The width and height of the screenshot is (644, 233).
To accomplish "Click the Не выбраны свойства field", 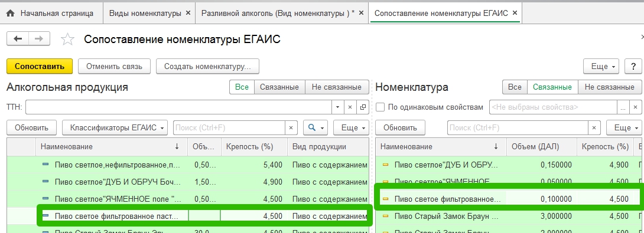I will [553, 107].
